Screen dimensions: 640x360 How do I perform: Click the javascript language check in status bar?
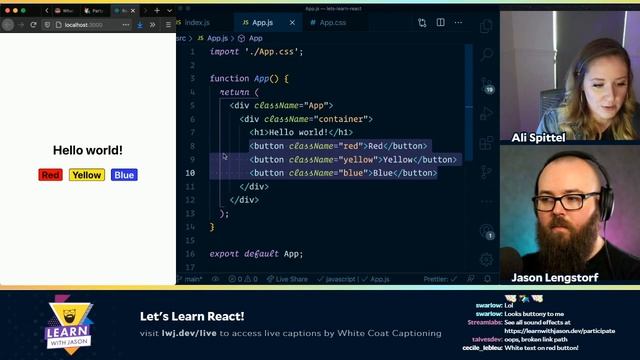click(x=336, y=279)
